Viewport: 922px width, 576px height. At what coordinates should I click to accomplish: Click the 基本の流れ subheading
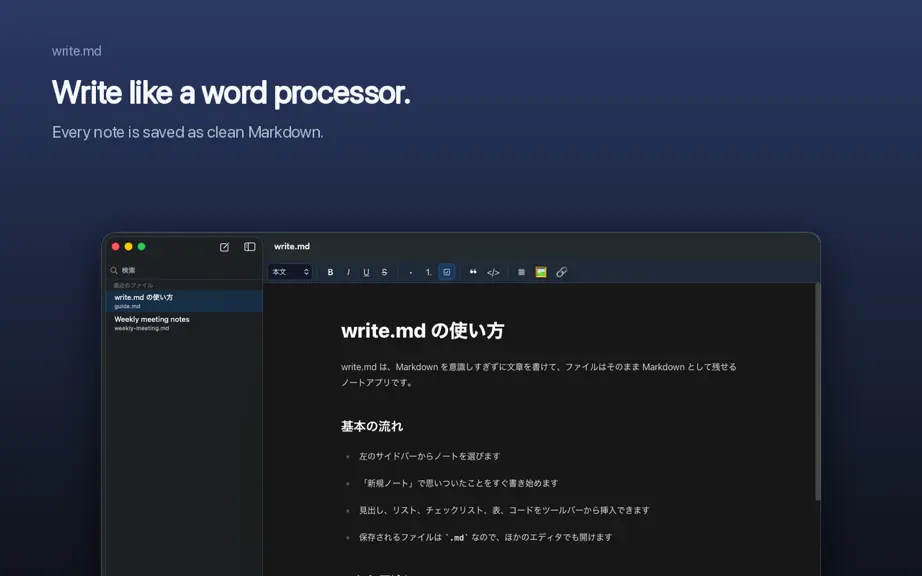[x=372, y=426]
